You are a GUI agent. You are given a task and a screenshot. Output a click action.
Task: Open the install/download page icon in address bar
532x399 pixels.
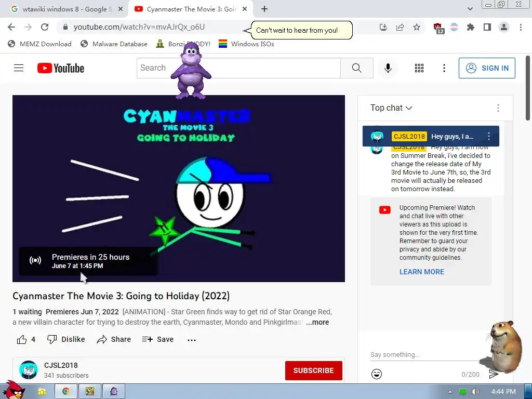click(x=383, y=27)
